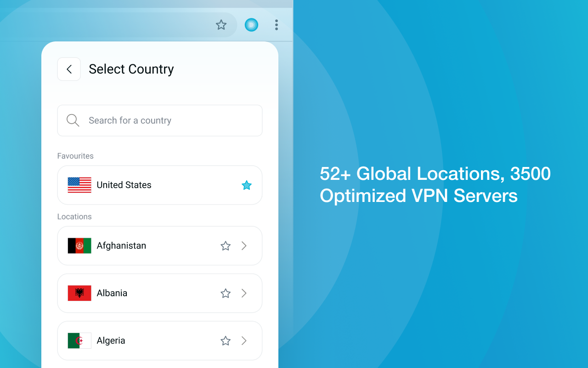
Task: Click the United States flag
Action: point(79,185)
